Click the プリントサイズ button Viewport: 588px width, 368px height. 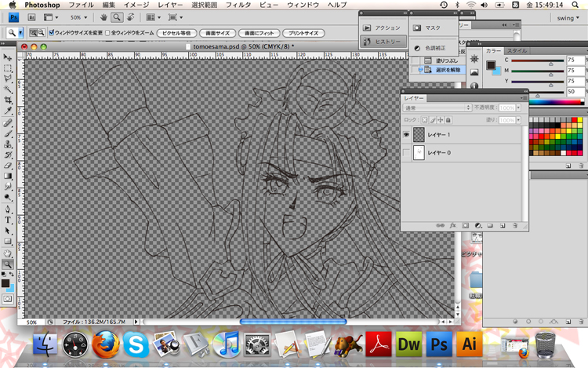(x=303, y=33)
